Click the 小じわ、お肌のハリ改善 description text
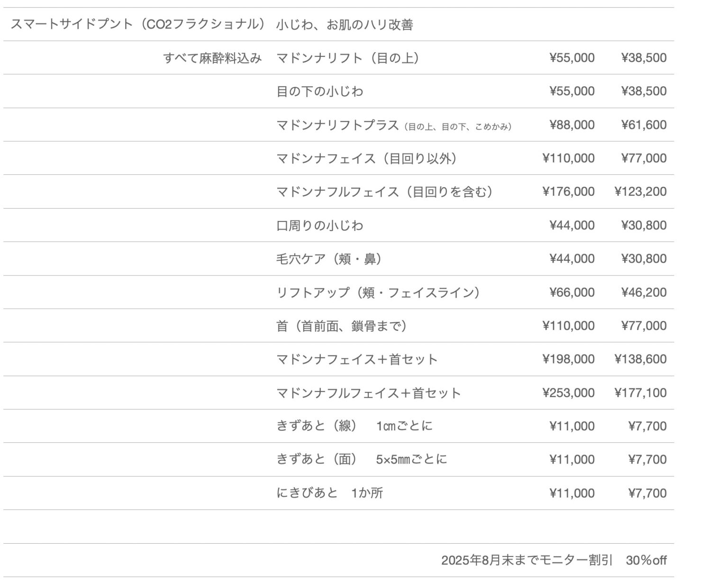The image size is (728, 583). pyautogui.click(x=345, y=25)
